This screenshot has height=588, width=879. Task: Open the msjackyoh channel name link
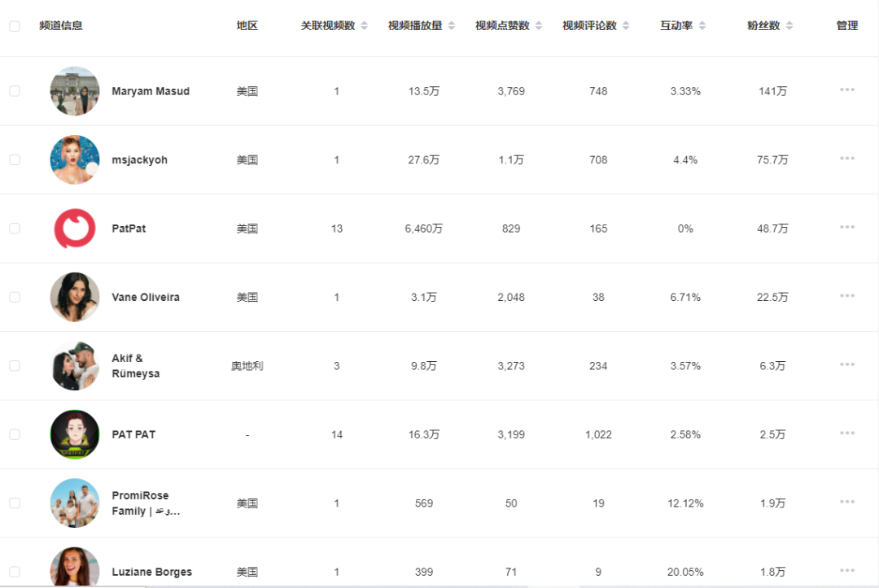(x=139, y=160)
